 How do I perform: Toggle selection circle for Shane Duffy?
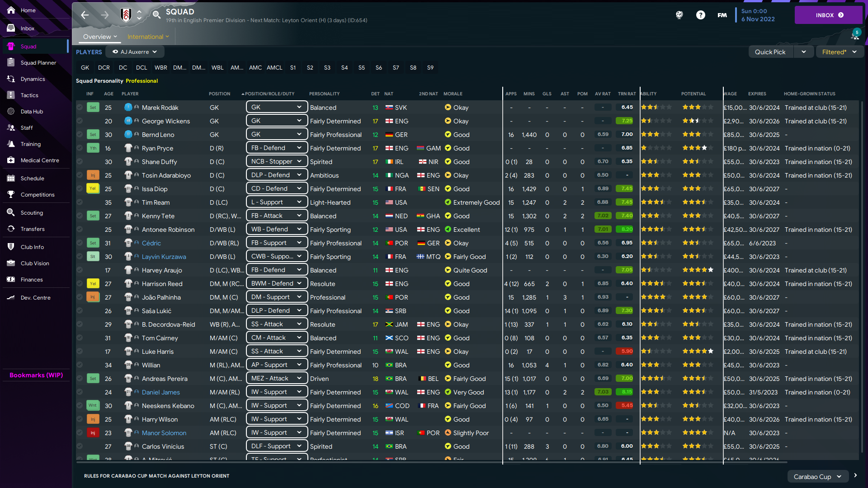(80, 162)
